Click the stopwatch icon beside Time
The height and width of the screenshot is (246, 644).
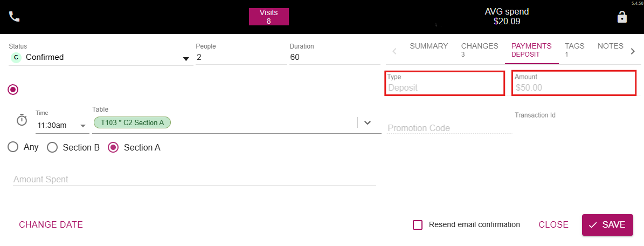point(22,120)
